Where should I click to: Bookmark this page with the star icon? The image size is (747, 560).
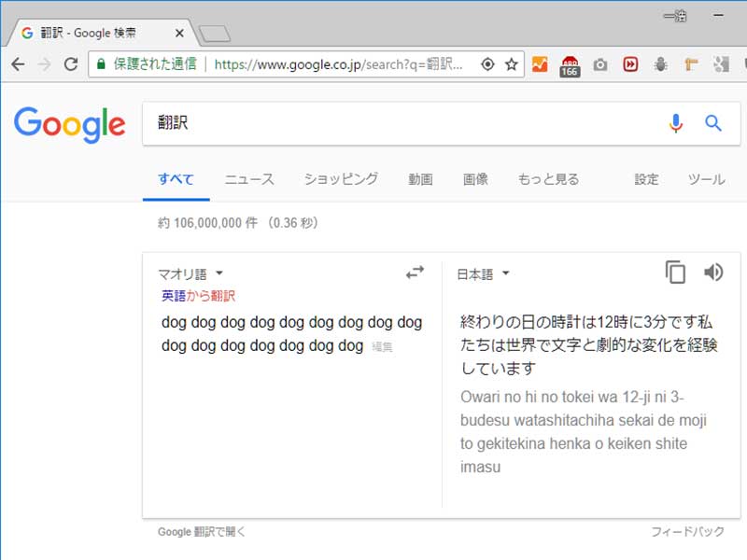[x=511, y=64]
